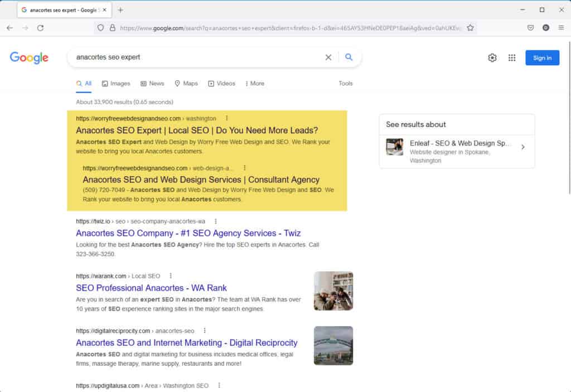Click the Enleaf card thumbnail image
Viewport: 571px width, 392px height.
[x=394, y=147]
